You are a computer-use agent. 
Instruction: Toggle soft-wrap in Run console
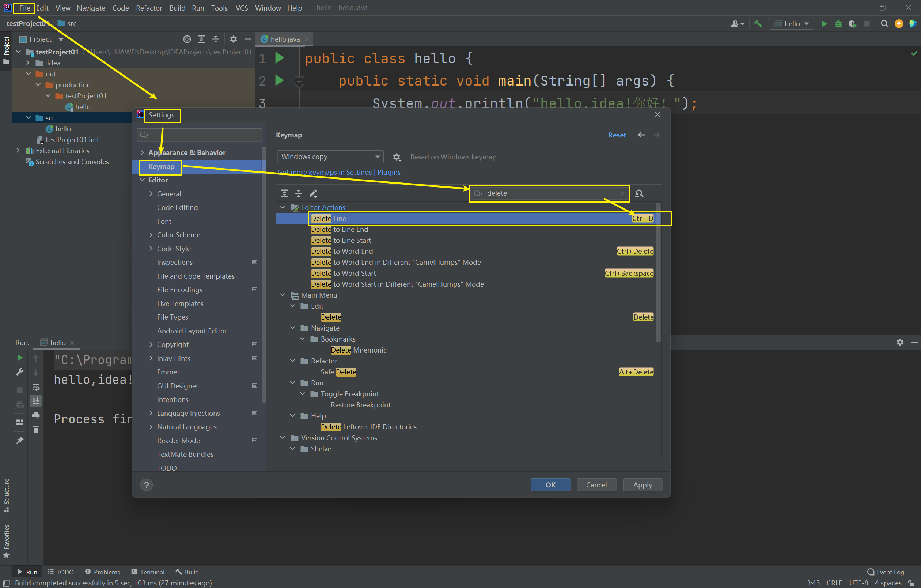pyautogui.click(x=35, y=387)
